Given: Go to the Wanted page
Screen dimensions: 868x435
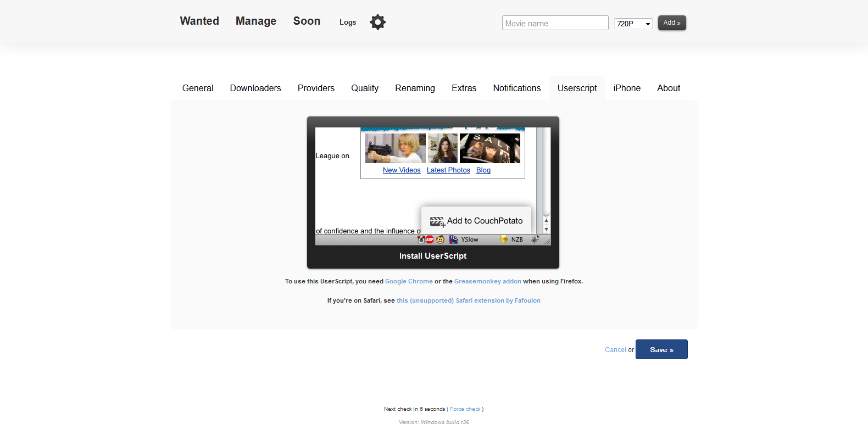Looking at the screenshot, I should [x=199, y=21].
